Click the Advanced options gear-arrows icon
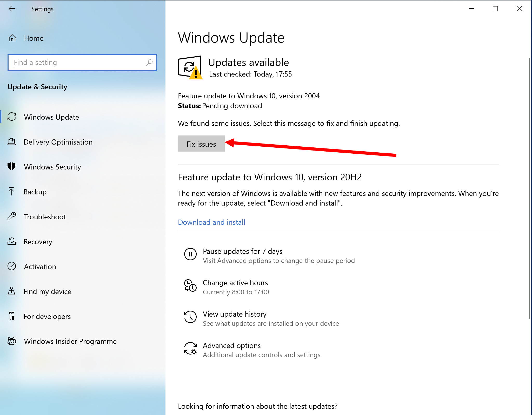 pyautogui.click(x=190, y=349)
